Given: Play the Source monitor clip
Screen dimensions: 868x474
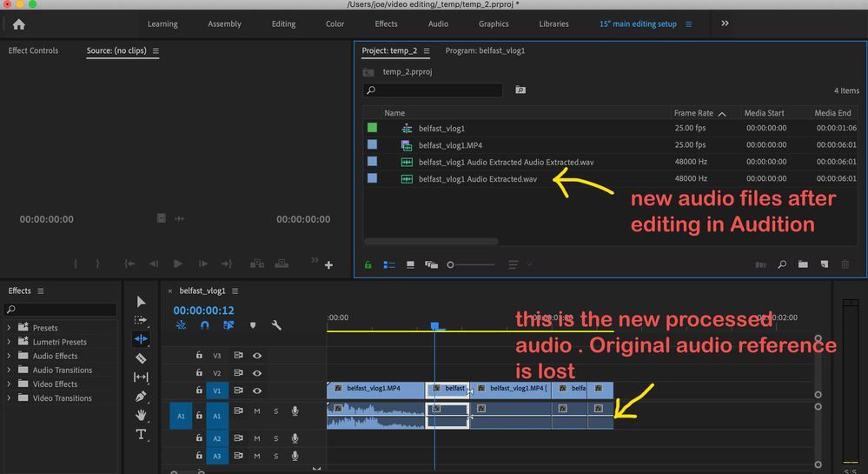Looking at the screenshot, I should pos(178,264).
